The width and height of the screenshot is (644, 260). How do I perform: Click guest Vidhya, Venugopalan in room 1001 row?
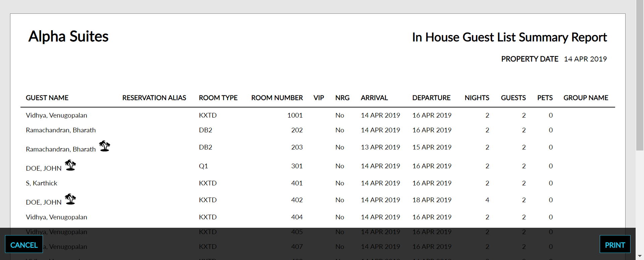click(x=56, y=115)
